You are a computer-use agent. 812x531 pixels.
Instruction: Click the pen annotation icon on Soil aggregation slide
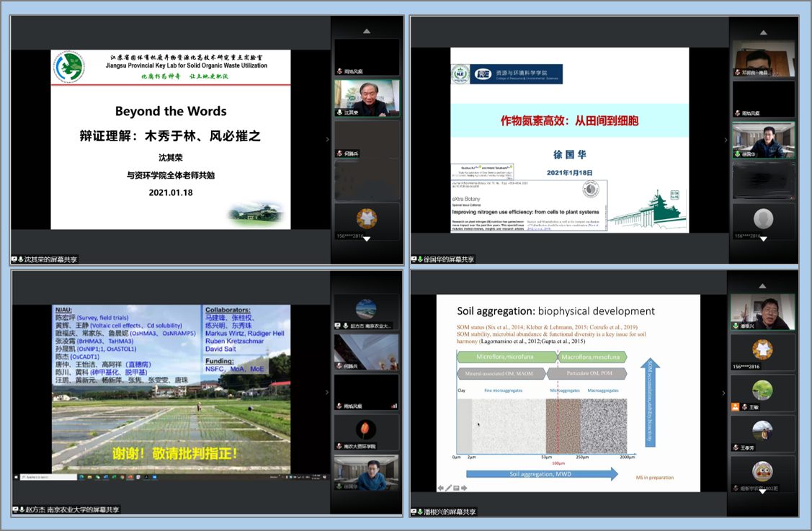[x=448, y=488]
